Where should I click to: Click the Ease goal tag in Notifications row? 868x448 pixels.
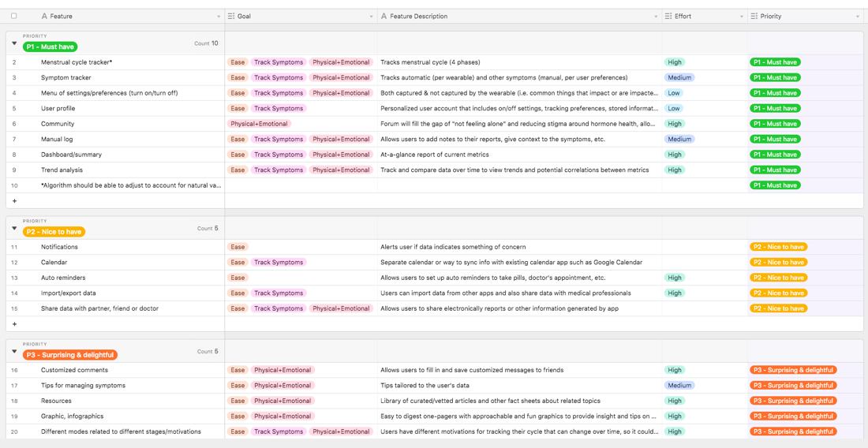click(238, 247)
